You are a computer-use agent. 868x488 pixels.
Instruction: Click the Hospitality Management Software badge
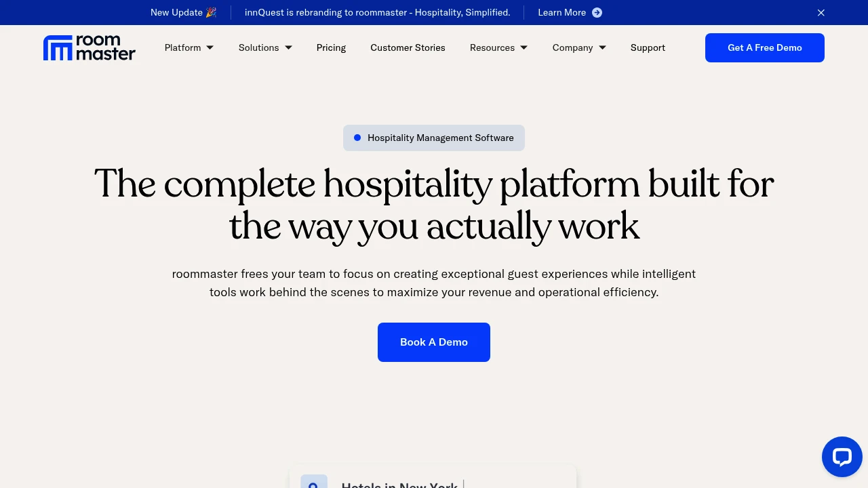pos(434,138)
